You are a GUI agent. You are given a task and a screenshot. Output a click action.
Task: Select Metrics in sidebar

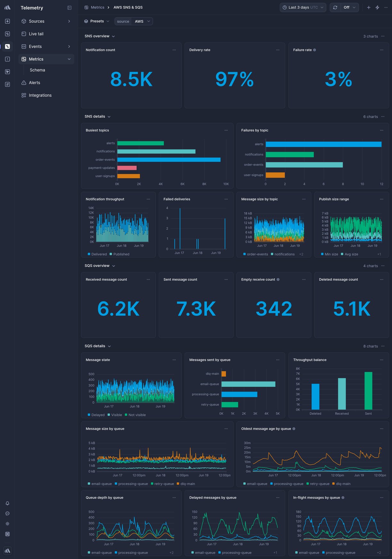pos(46,59)
